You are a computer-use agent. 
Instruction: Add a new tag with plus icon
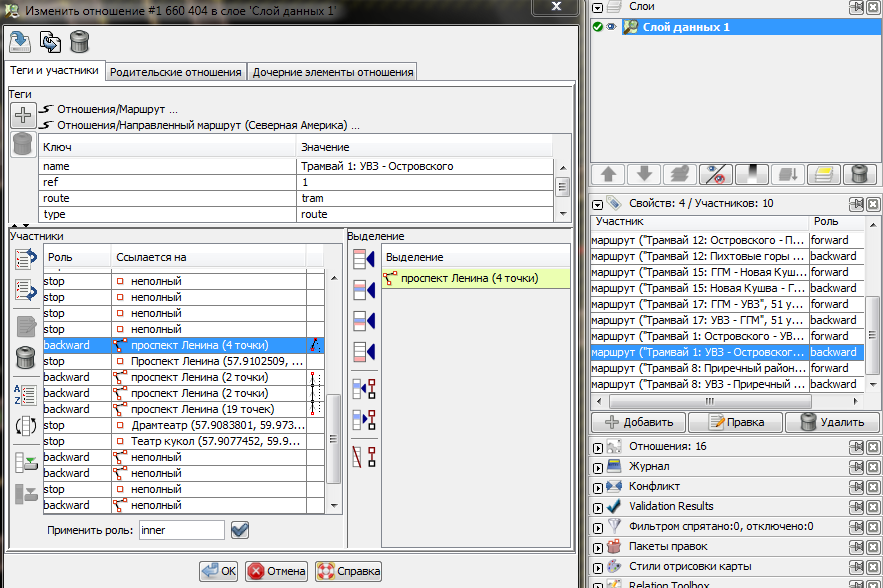coord(23,115)
